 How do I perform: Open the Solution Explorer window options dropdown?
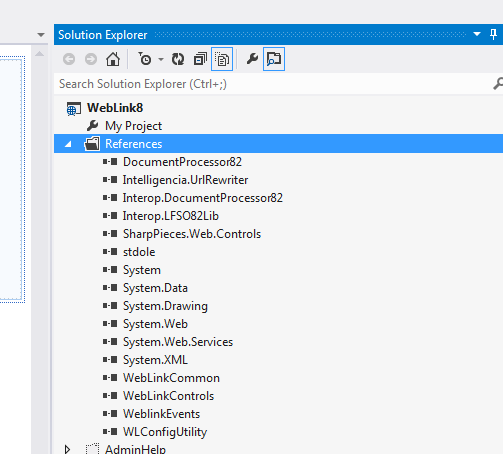coord(477,34)
